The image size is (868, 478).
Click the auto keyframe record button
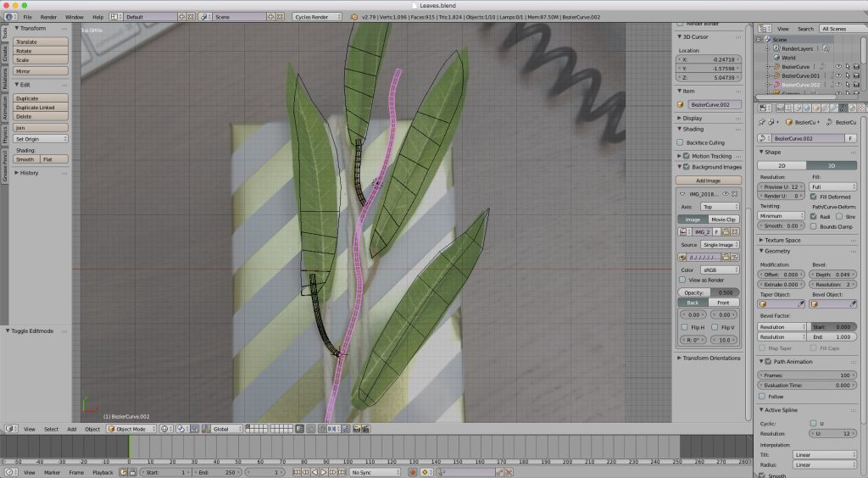pyautogui.click(x=413, y=472)
